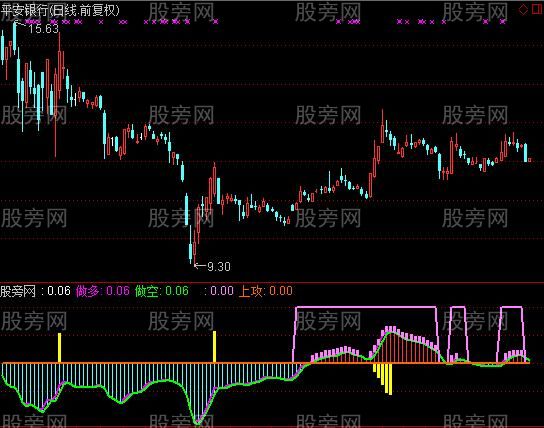Click the 股旁网 indicator name label
This screenshot has height=428, width=544.
click(18, 291)
